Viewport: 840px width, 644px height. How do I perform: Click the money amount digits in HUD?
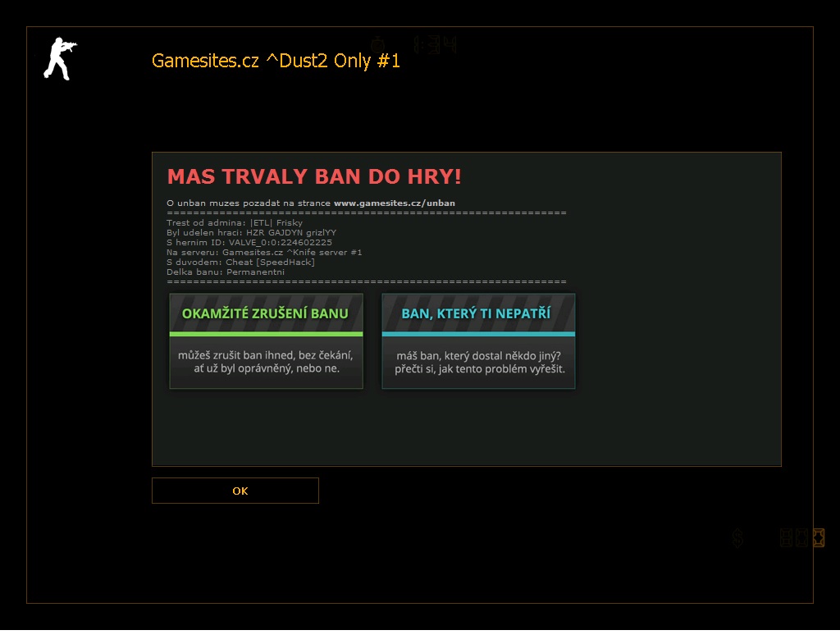coord(801,538)
